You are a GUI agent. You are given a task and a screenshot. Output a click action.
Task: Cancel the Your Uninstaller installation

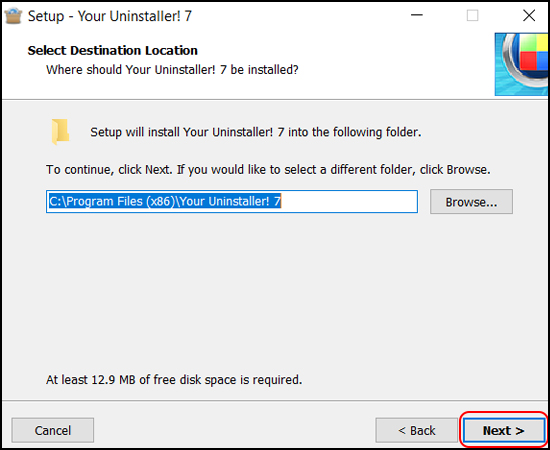click(x=53, y=430)
